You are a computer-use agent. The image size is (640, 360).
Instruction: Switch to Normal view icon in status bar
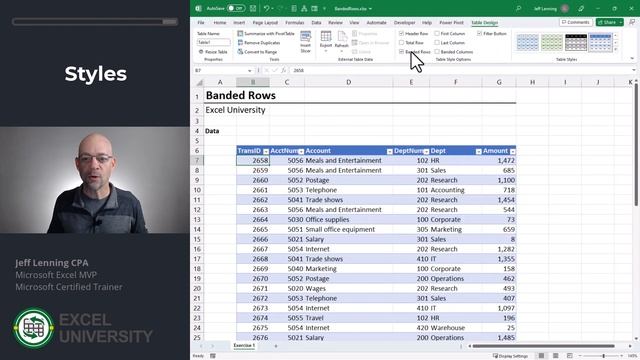(541, 356)
